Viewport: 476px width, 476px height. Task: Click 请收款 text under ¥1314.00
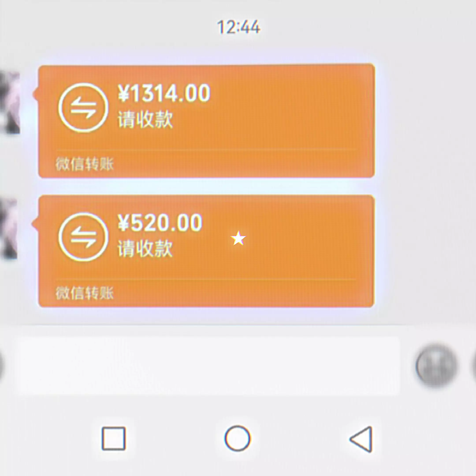point(145,120)
